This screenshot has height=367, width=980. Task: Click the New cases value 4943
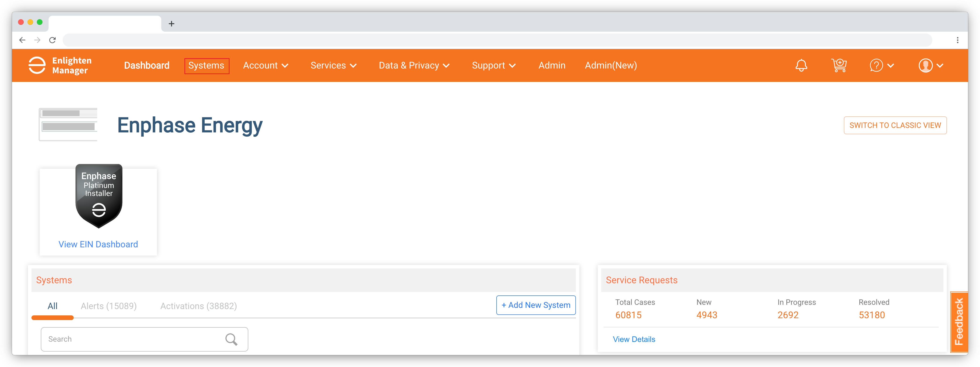(x=706, y=315)
